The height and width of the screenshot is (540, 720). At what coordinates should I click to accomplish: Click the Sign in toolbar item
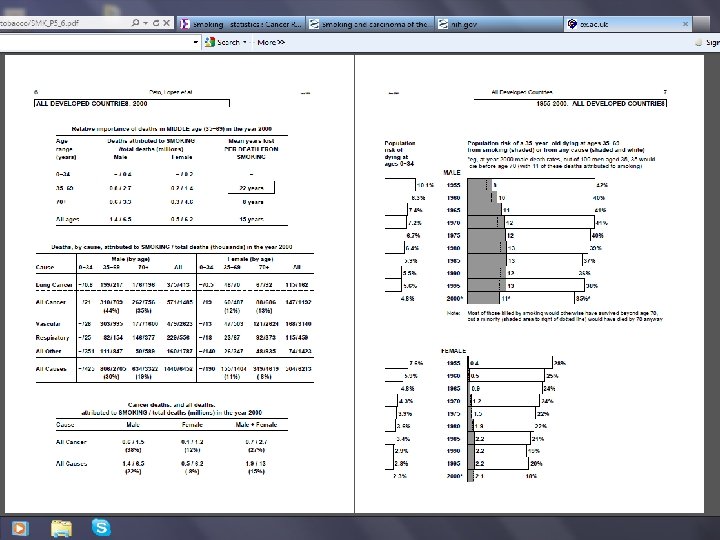708,42
